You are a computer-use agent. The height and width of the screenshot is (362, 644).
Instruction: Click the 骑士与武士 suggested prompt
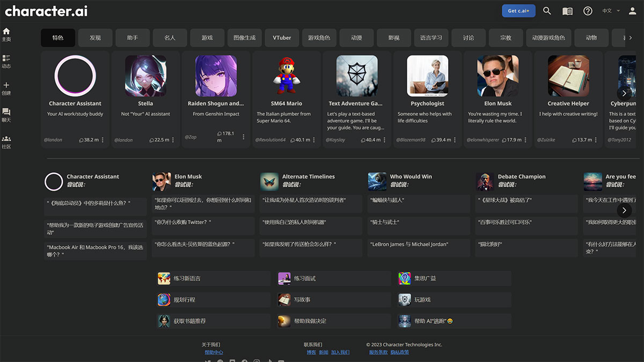click(419, 225)
